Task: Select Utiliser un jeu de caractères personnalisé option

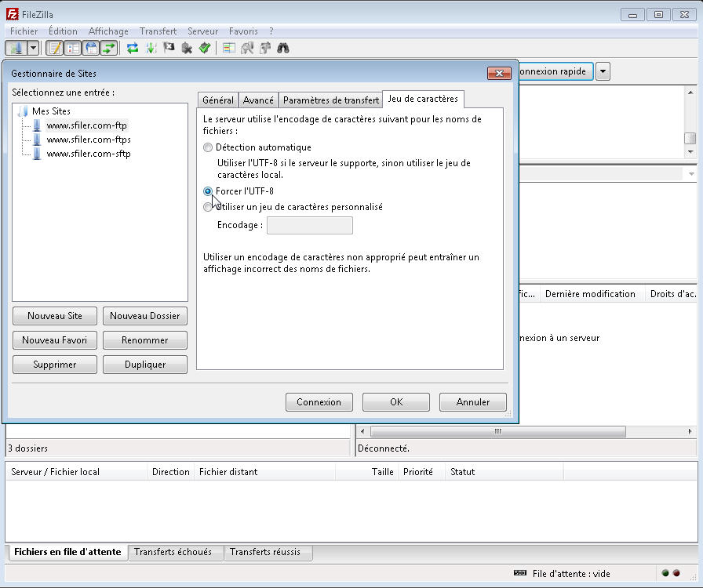Action: click(x=208, y=207)
